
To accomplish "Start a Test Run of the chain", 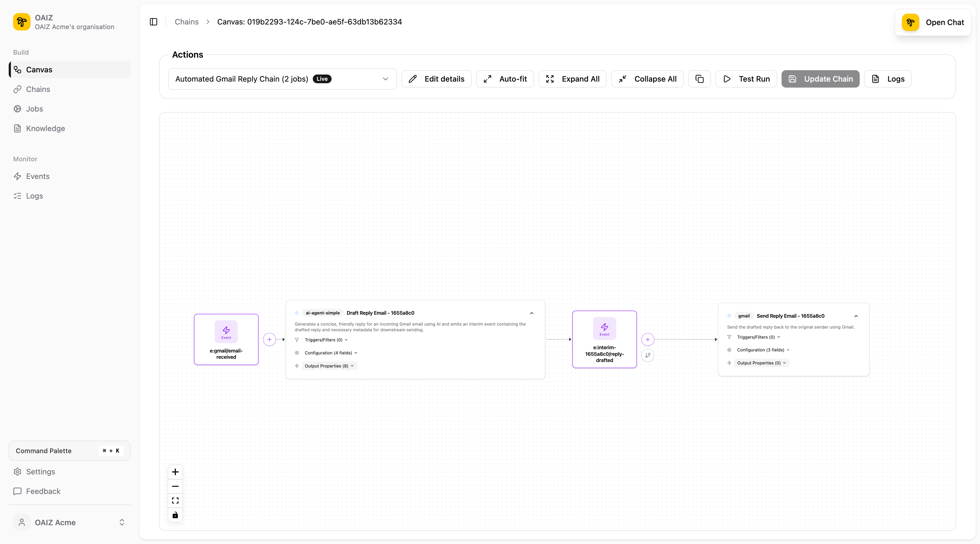I will click(746, 79).
